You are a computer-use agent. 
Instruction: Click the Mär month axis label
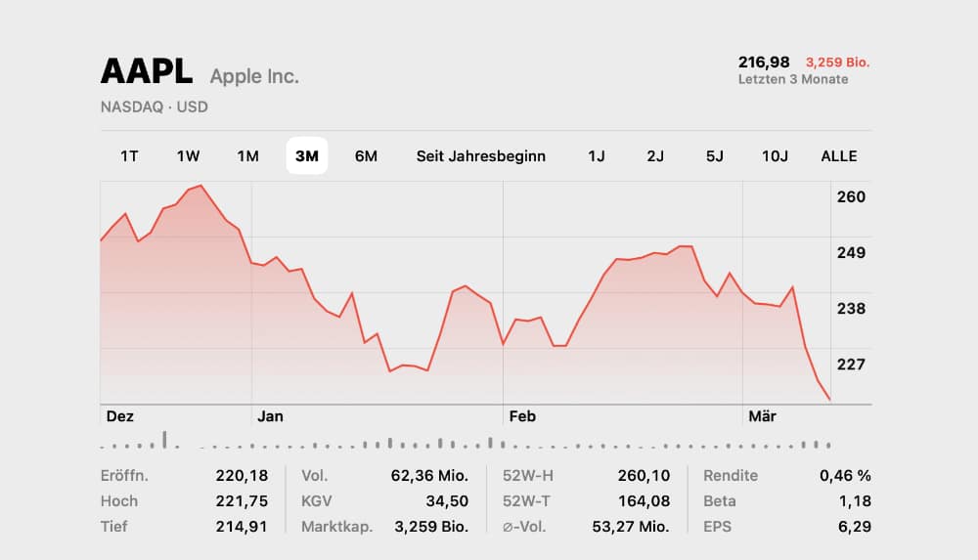(x=762, y=416)
